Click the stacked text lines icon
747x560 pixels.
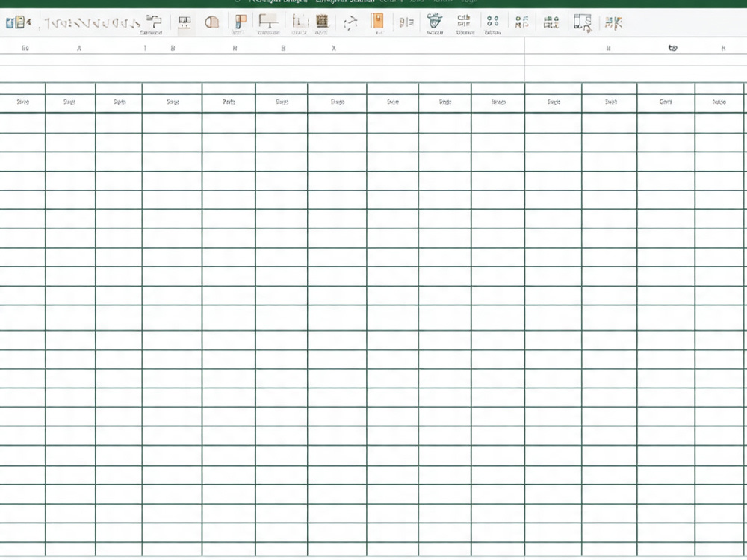point(464,21)
